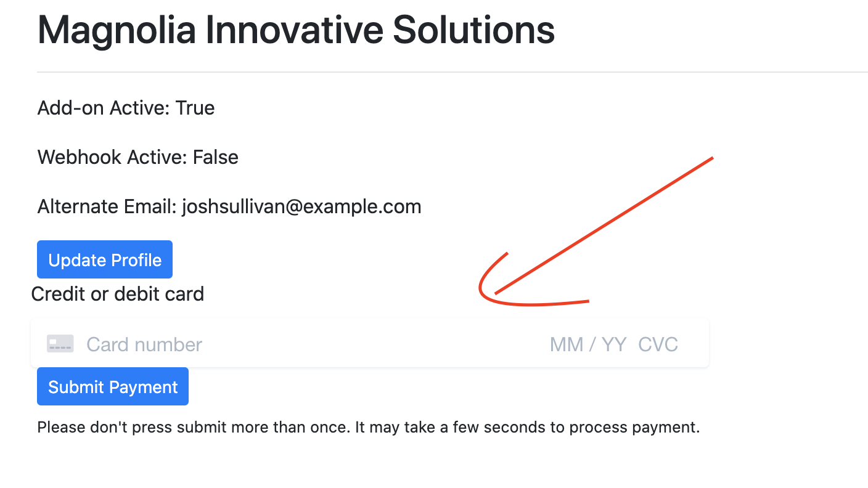The height and width of the screenshot is (488, 868).
Task: Click the "Alternate Email" label text
Action: [x=106, y=206]
